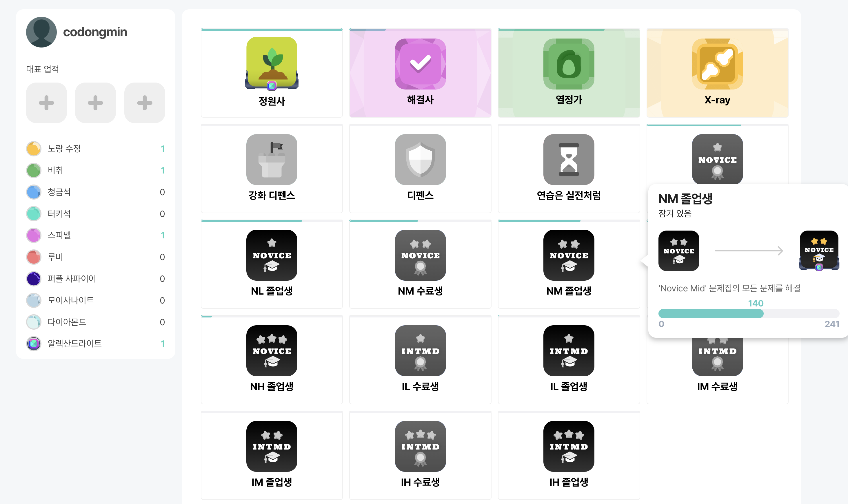Click the codongmin profile avatar

click(41, 32)
